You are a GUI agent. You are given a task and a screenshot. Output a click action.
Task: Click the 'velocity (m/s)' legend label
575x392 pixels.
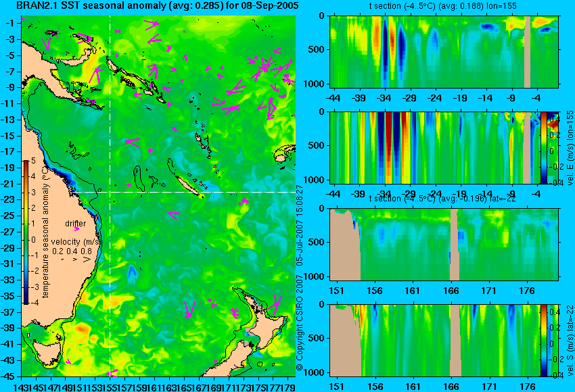tap(76, 242)
